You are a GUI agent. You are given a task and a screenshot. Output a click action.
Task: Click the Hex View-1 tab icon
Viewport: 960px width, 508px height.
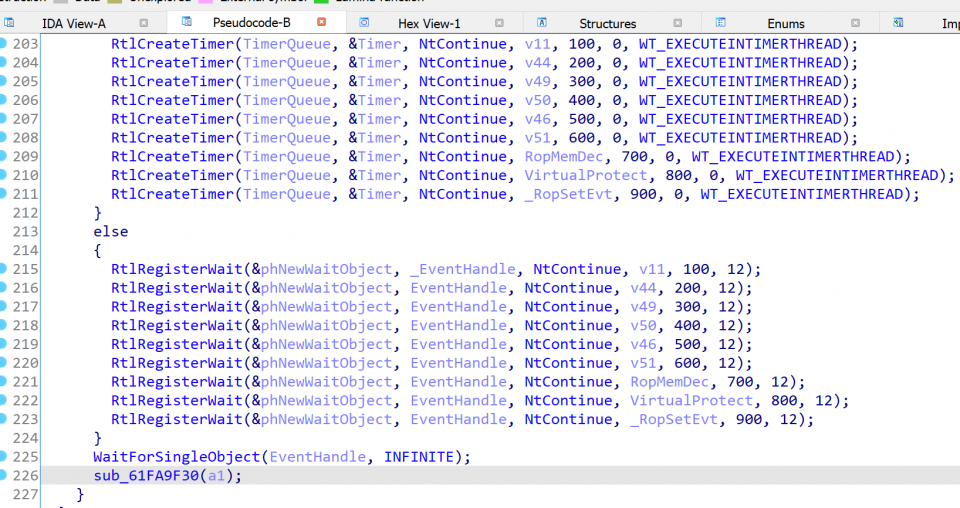tap(364, 23)
